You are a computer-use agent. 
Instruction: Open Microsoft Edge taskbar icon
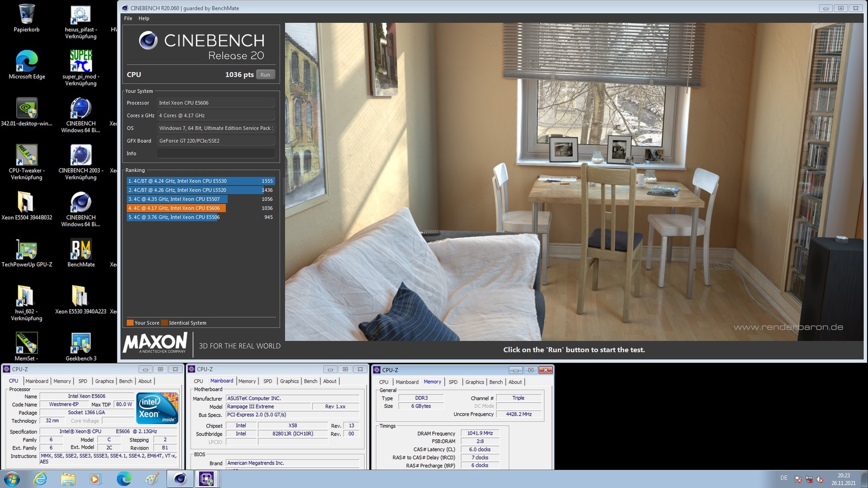123,479
